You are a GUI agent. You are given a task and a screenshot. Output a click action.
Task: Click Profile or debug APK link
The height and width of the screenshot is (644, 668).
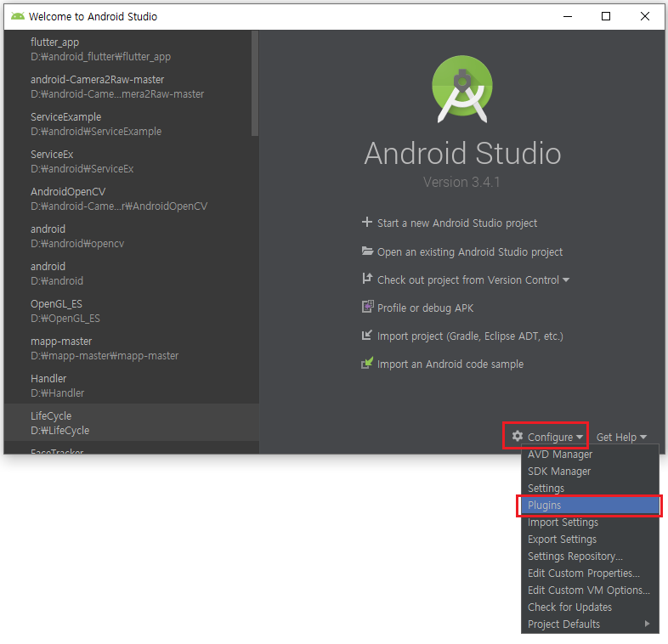coord(425,308)
